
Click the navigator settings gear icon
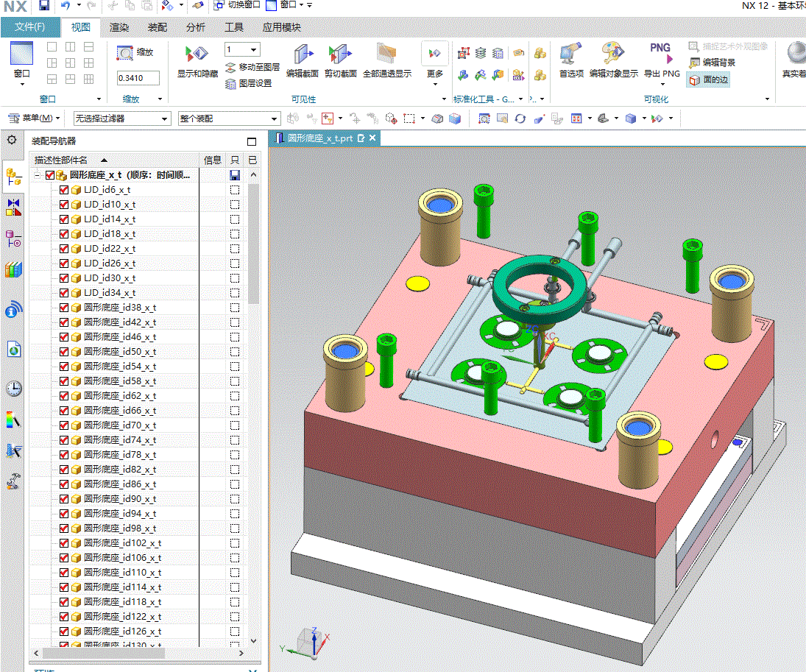[12, 140]
